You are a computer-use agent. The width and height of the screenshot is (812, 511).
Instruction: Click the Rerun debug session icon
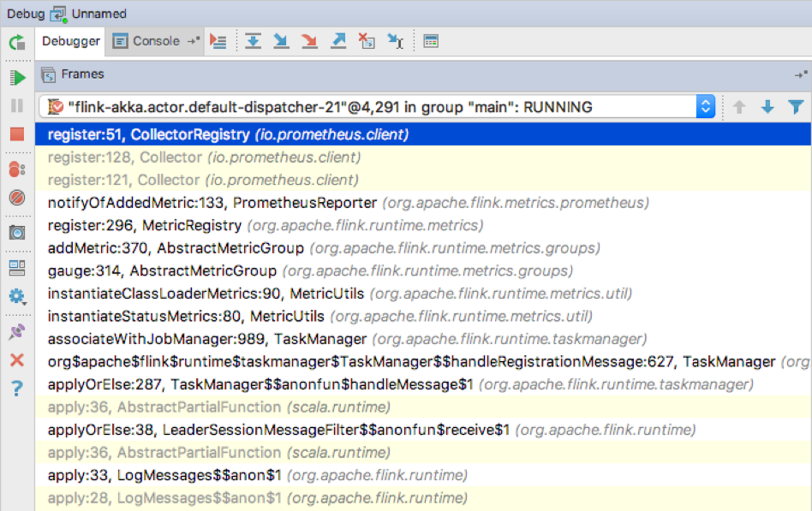point(17,42)
